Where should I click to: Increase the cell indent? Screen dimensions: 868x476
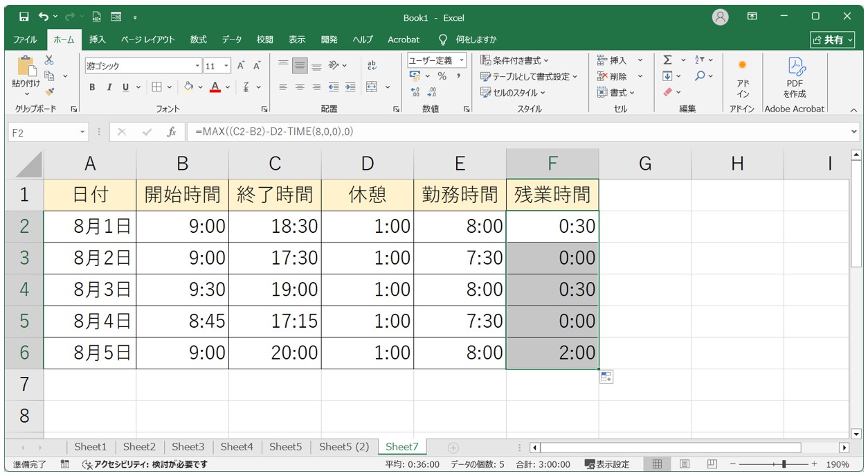pyautogui.click(x=350, y=87)
